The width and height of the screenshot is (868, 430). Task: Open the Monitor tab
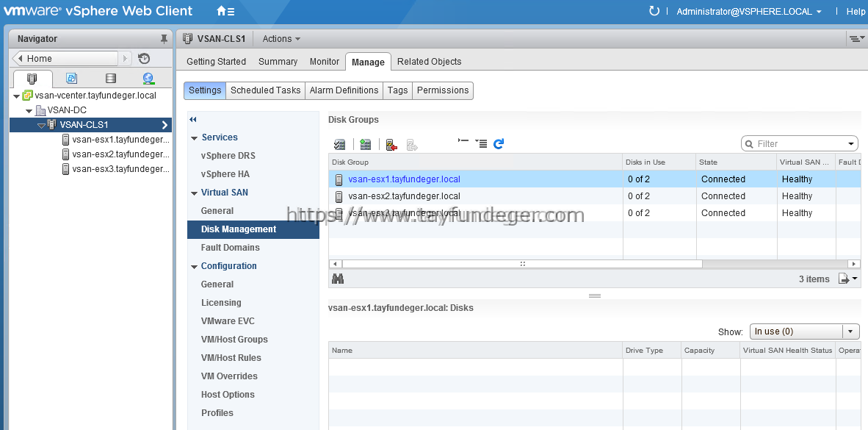click(325, 62)
